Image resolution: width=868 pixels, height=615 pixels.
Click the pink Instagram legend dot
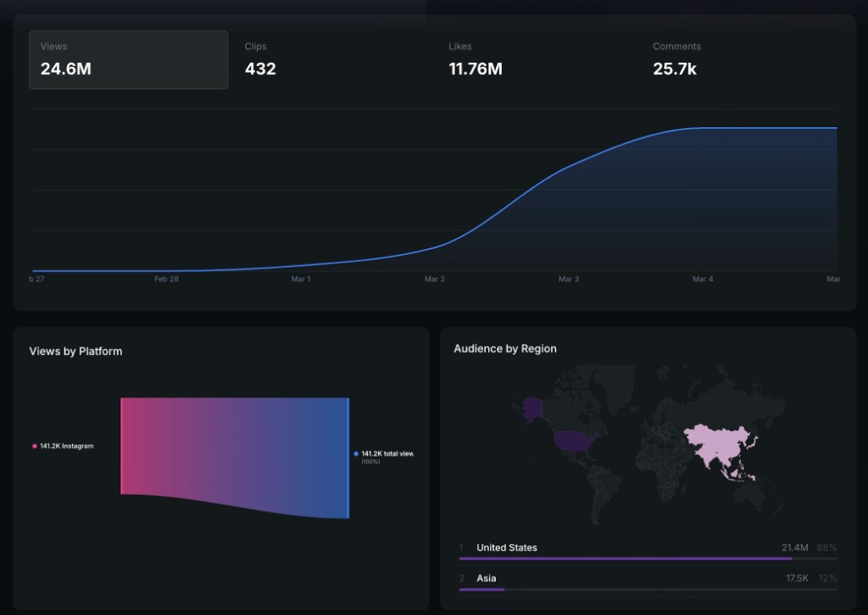coord(34,446)
